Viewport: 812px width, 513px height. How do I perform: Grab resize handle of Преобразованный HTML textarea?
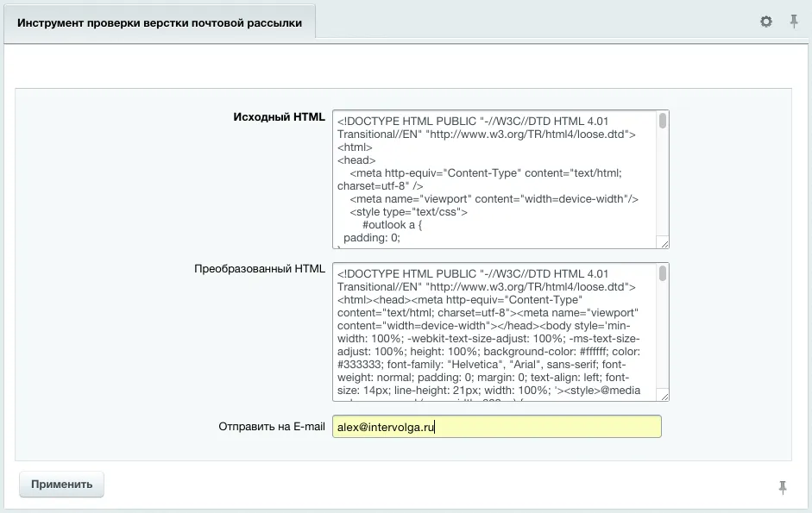(663, 395)
